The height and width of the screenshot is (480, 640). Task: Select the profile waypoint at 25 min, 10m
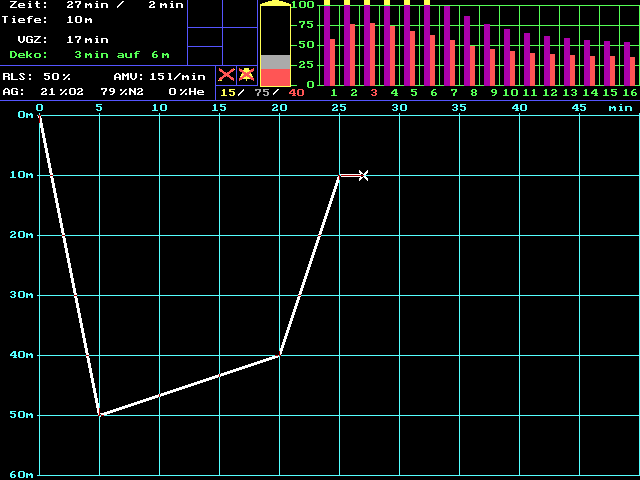pos(339,175)
